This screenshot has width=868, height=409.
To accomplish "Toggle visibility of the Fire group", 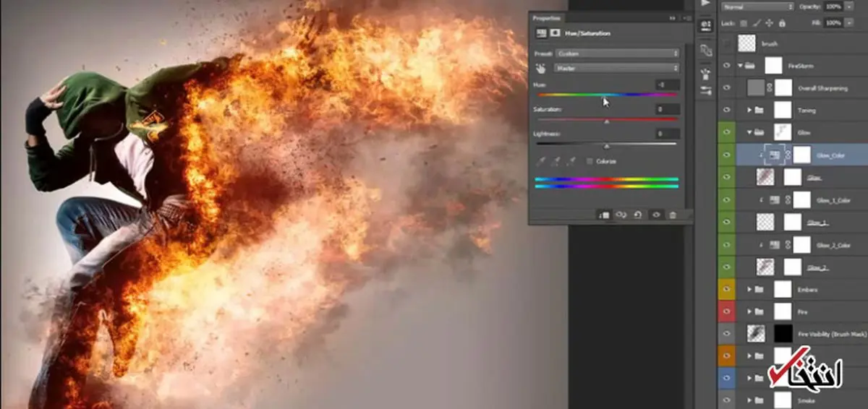I will [x=728, y=311].
